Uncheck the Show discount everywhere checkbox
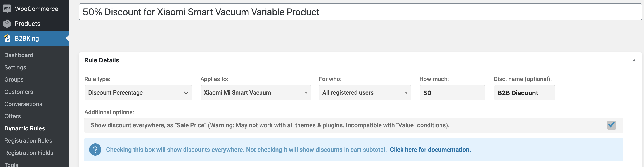 611,125
